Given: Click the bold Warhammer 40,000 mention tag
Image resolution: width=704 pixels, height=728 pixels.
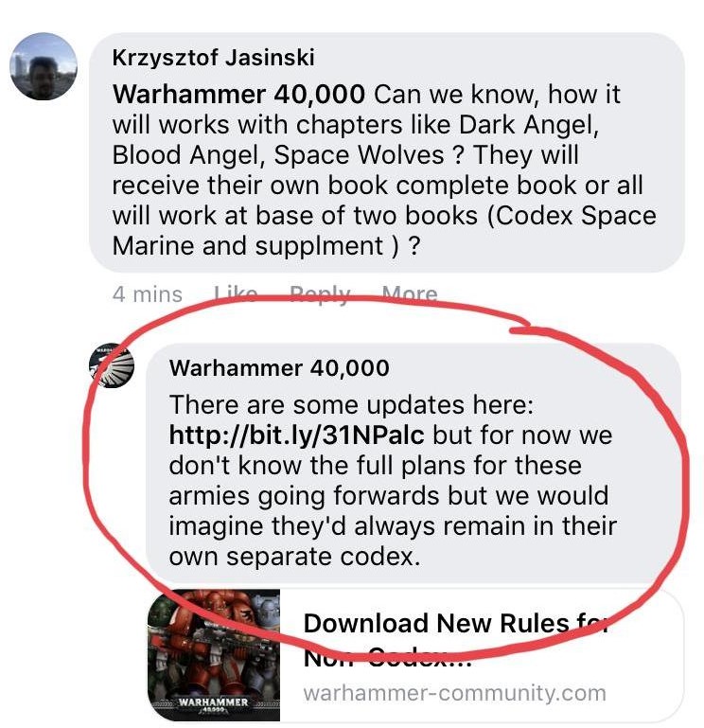Looking at the screenshot, I should [238, 95].
